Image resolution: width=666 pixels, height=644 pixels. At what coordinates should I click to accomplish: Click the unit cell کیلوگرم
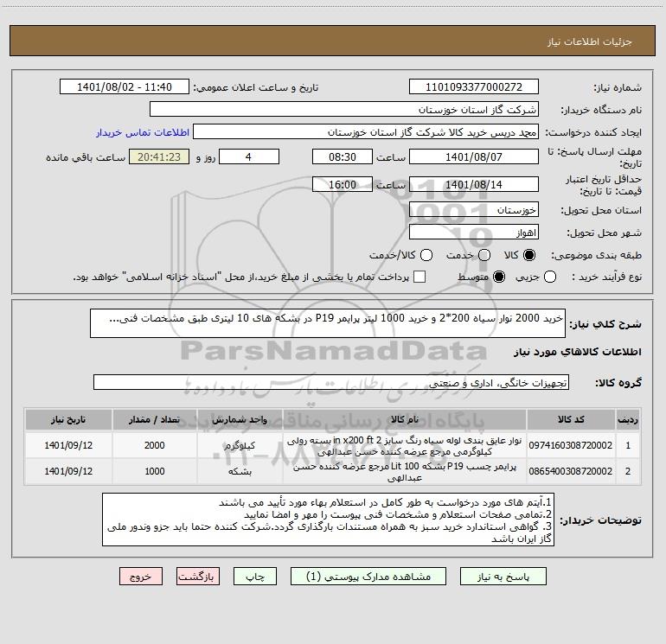[240, 445]
